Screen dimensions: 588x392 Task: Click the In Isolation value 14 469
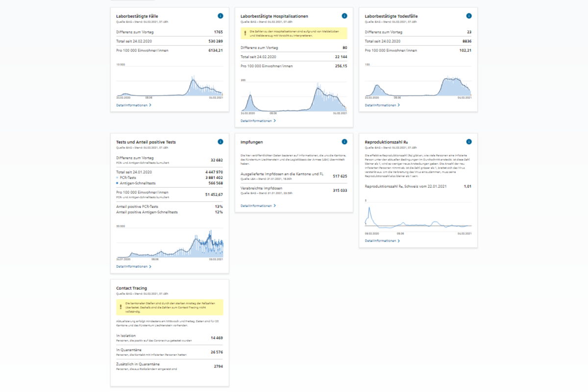click(217, 338)
